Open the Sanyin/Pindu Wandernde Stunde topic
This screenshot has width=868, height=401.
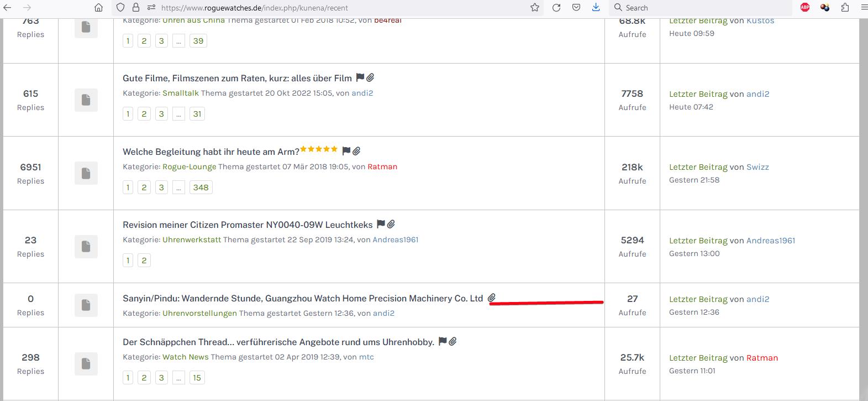(x=302, y=299)
